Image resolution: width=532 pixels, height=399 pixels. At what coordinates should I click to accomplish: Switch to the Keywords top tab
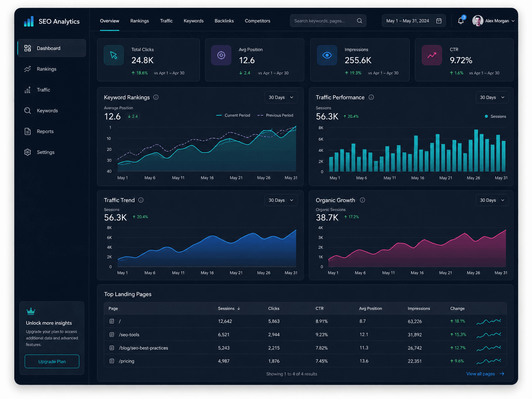[194, 21]
